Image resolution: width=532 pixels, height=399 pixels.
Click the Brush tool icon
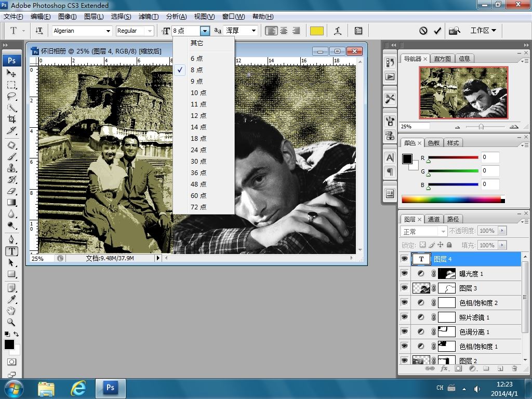(11, 157)
